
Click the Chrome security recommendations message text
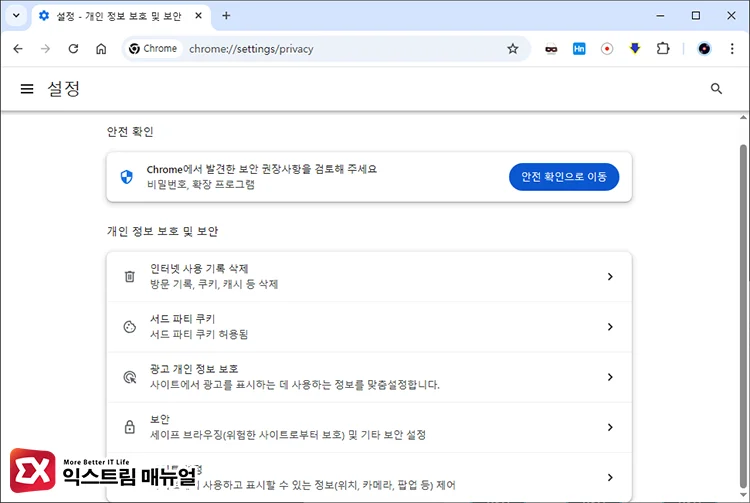[x=262, y=169]
